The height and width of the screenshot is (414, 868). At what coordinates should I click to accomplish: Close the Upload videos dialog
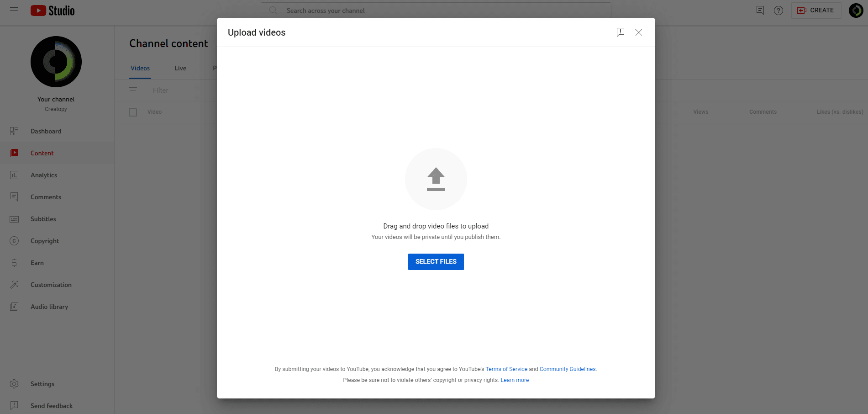coord(638,32)
